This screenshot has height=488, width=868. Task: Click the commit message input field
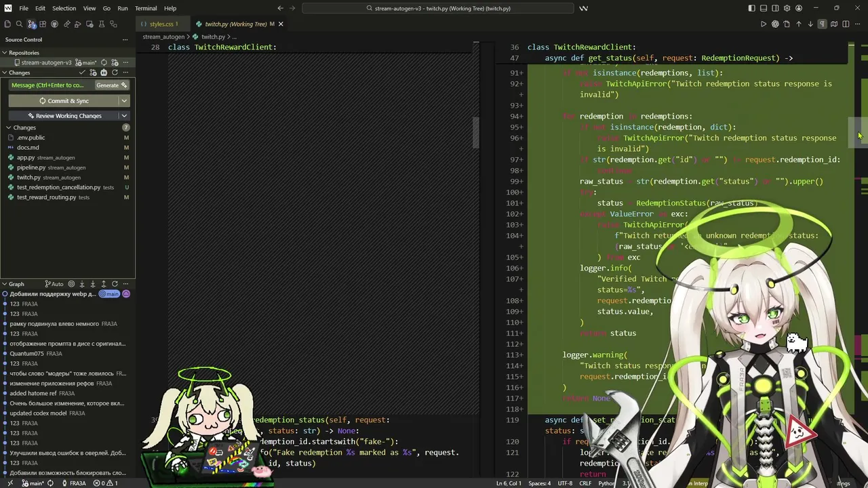[x=52, y=85]
